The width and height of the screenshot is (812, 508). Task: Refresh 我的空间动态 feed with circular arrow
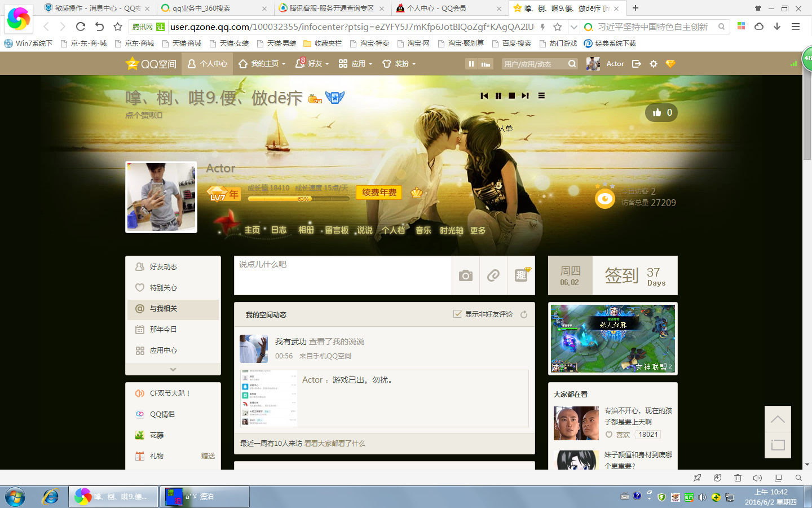[524, 314]
